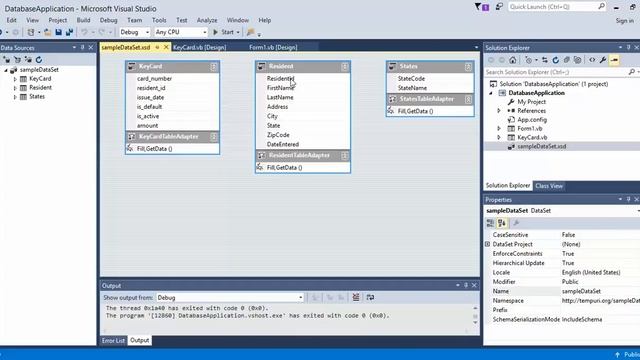Click the Property Pages wrench in Properties
Image resolution: width=640 pixels, height=360 pixels.
click(x=516, y=223)
